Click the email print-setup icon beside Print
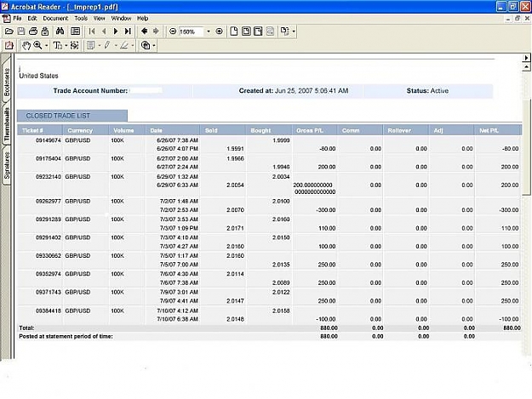 45,31
